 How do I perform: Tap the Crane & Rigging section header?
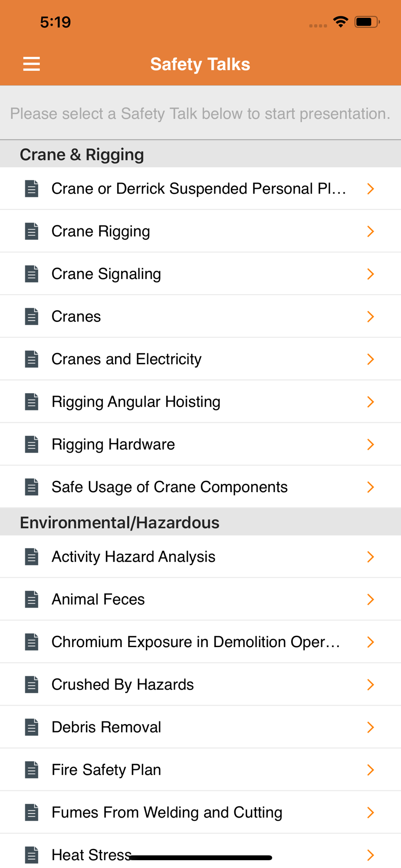(x=82, y=155)
